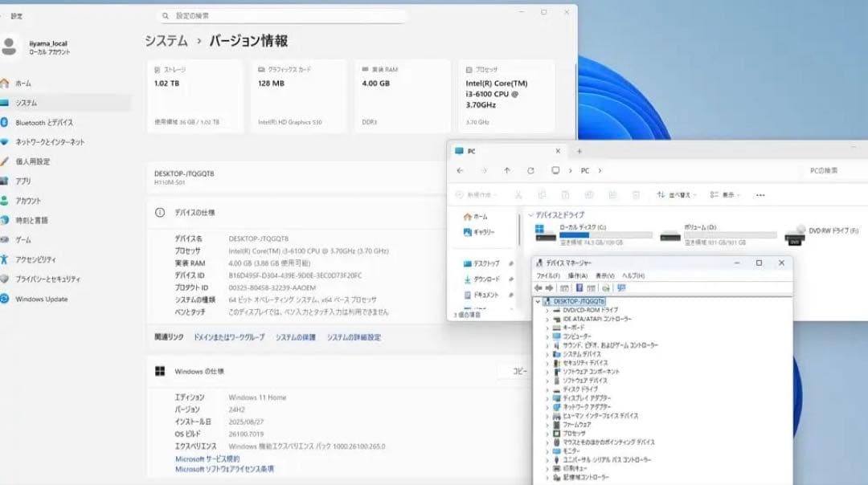Image resolution: width=868 pixels, height=485 pixels.
Task: Click the Paste icon in File Explorer toolbar
Action: [x=564, y=193]
